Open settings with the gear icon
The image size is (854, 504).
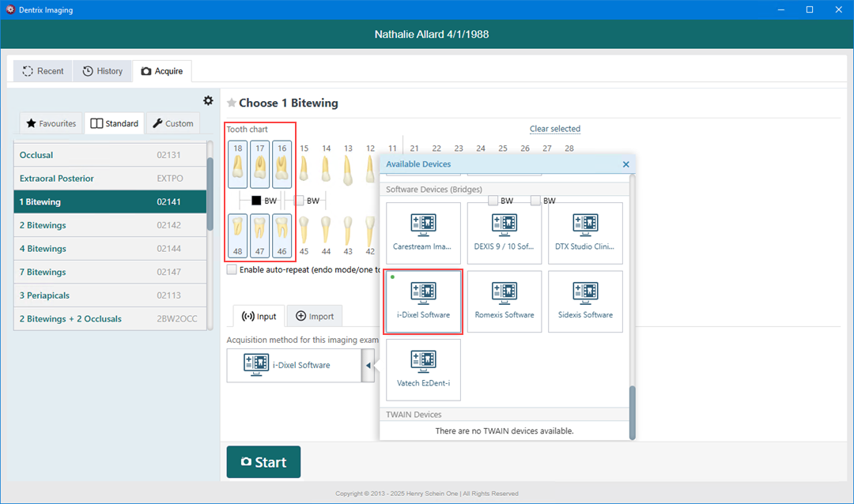pos(208,100)
